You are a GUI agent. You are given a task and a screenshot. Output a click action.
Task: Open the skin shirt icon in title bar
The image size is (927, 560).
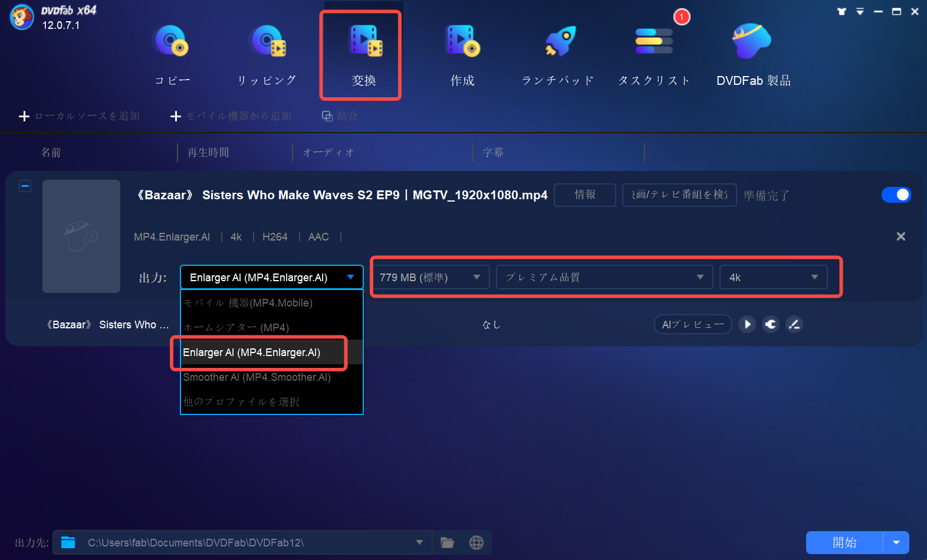tap(841, 11)
